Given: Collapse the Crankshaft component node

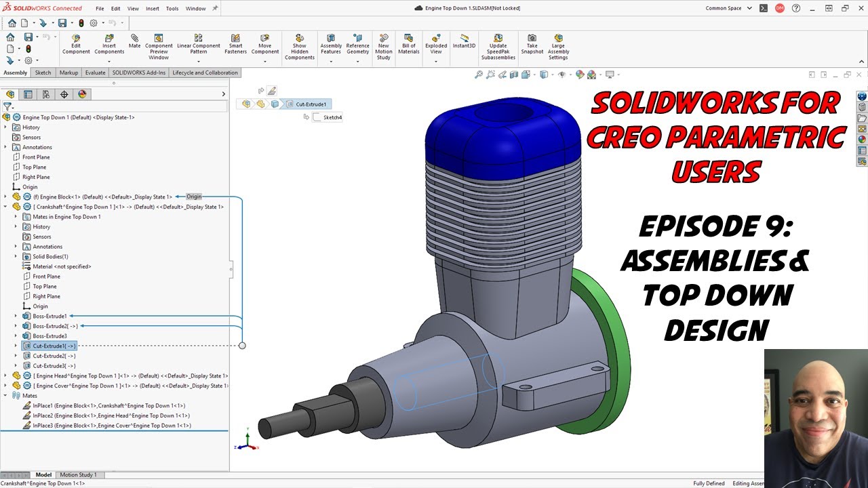Looking at the screenshot, I should click(x=6, y=207).
